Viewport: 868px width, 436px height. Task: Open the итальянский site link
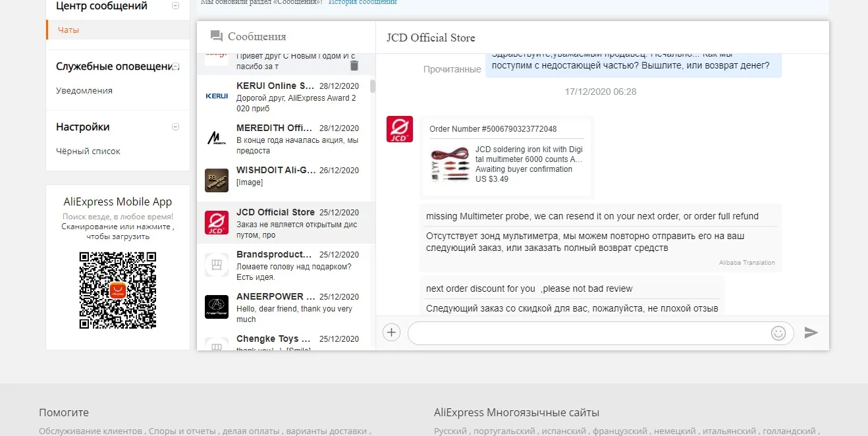pyautogui.click(x=730, y=431)
